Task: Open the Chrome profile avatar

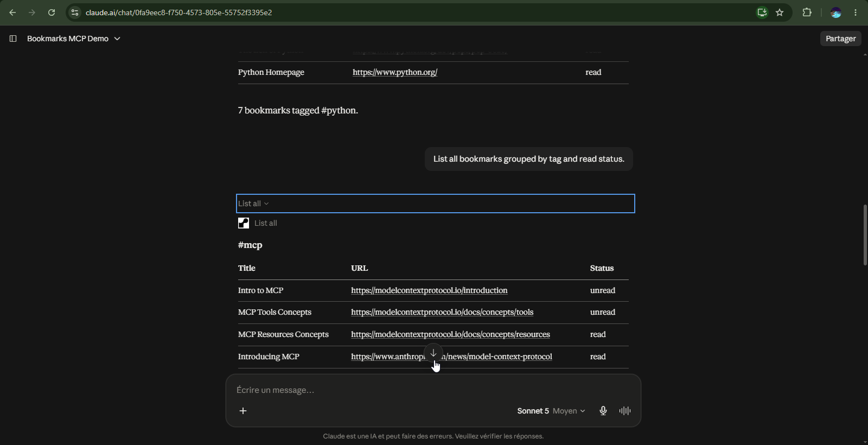Action: [x=836, y=12]
